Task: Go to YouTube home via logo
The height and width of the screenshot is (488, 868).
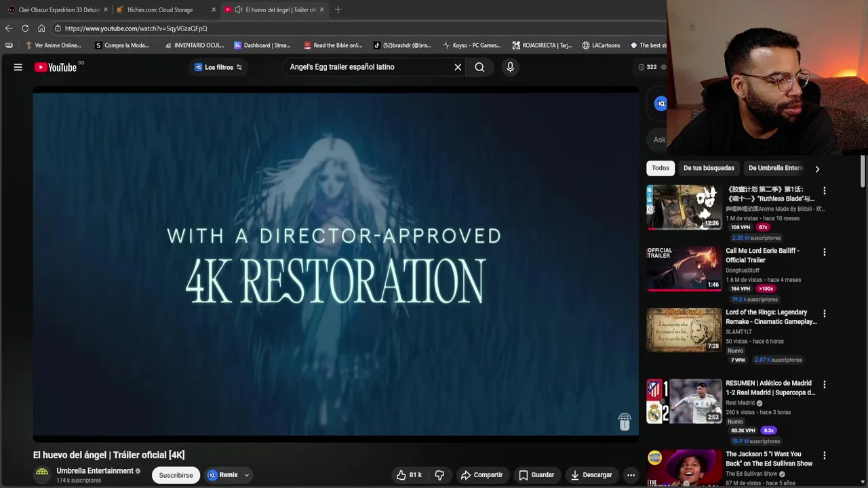Action: (56, 67)
